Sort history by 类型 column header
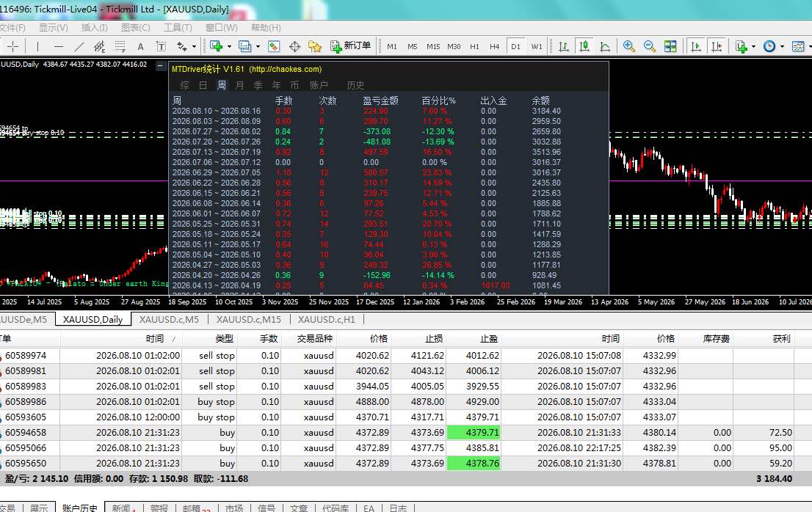This screenshot has height=512, width=812. click(224, 339)
